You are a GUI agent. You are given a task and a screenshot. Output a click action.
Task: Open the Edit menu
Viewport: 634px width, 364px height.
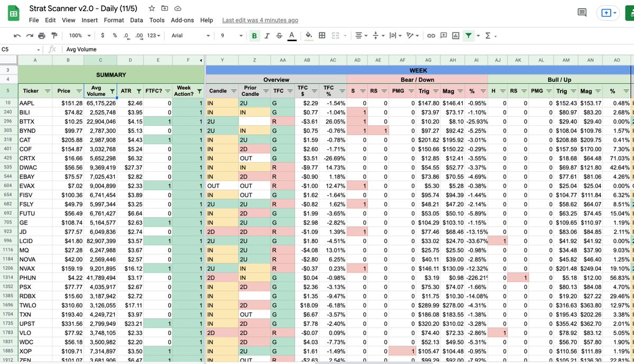click(50, 20)
